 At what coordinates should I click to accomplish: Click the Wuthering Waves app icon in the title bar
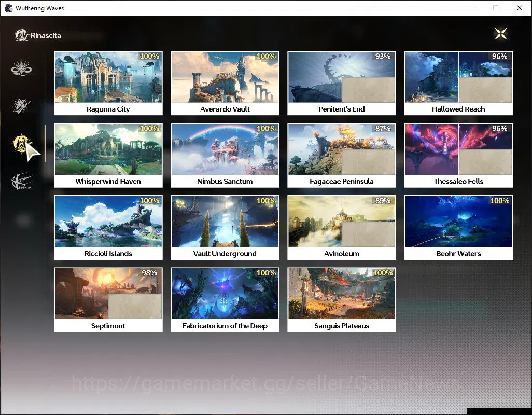click(x=8, y=8)
